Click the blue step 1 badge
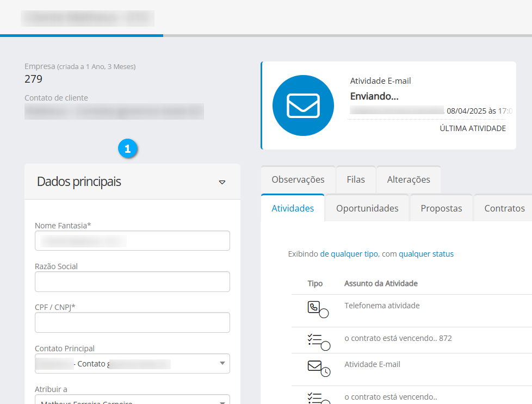 pos(127,148)
